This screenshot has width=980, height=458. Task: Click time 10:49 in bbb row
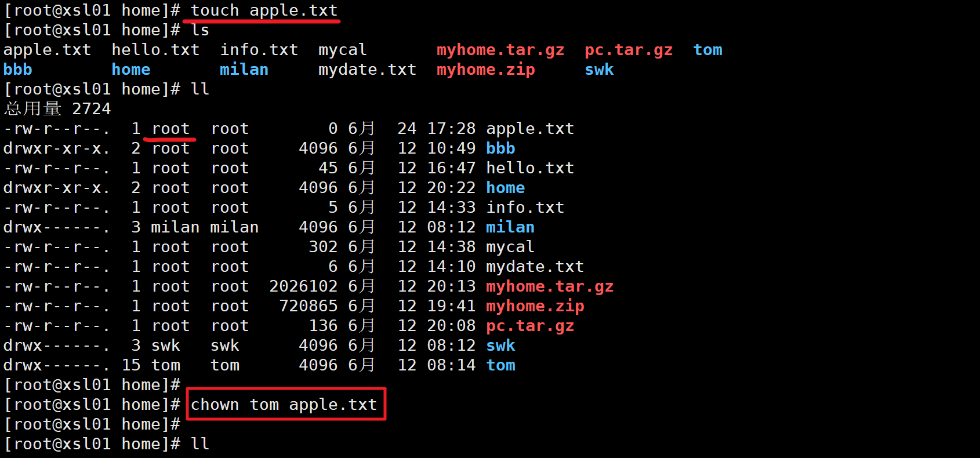click(x=451, y=148)
